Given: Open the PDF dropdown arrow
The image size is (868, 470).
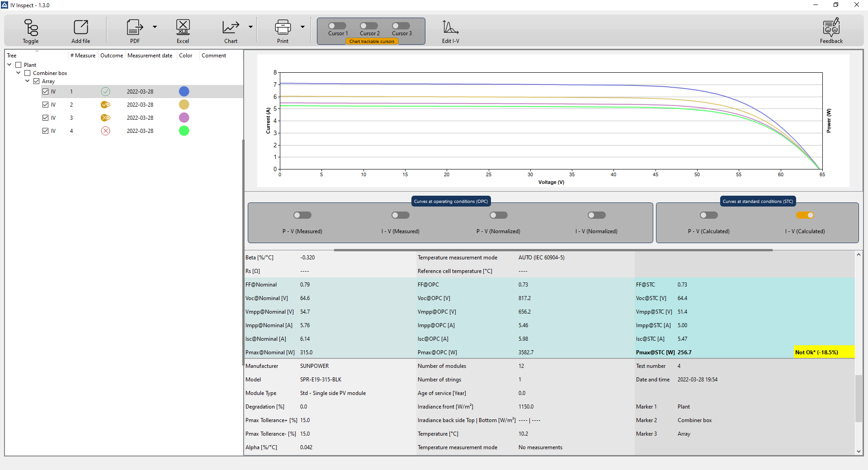Looking at the screenshot, I should coord(155,27).
